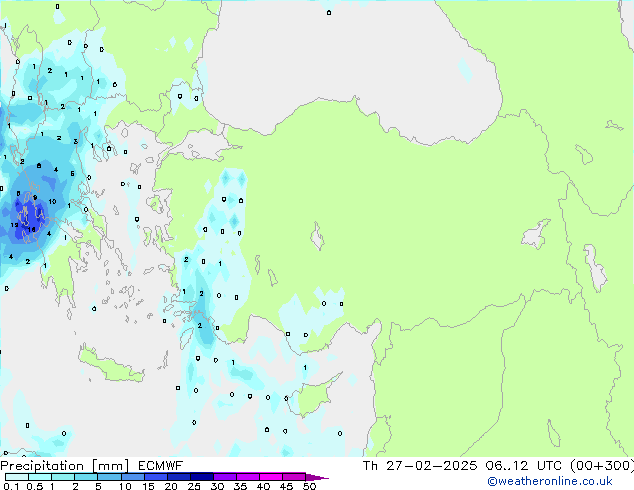This screenshot has width=634, height=490.
Task: Select the 0.5–1 mm legend color box
Action: click(40, 477)
